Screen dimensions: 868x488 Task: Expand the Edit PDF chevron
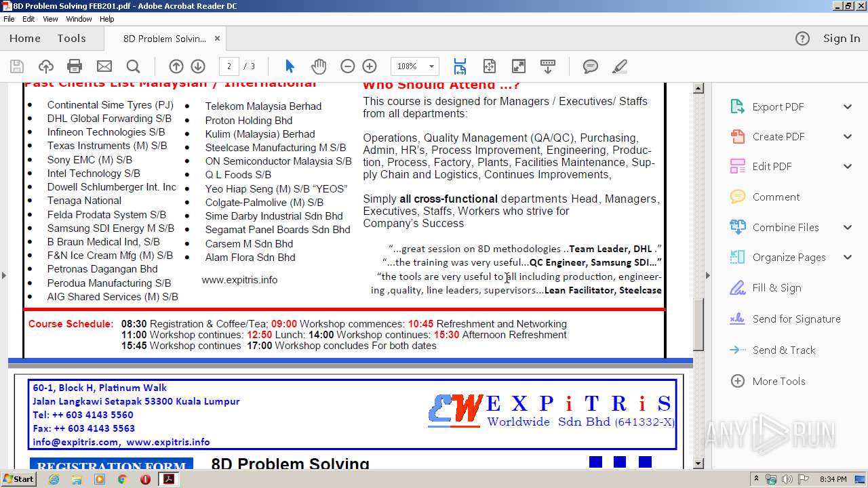848,166
